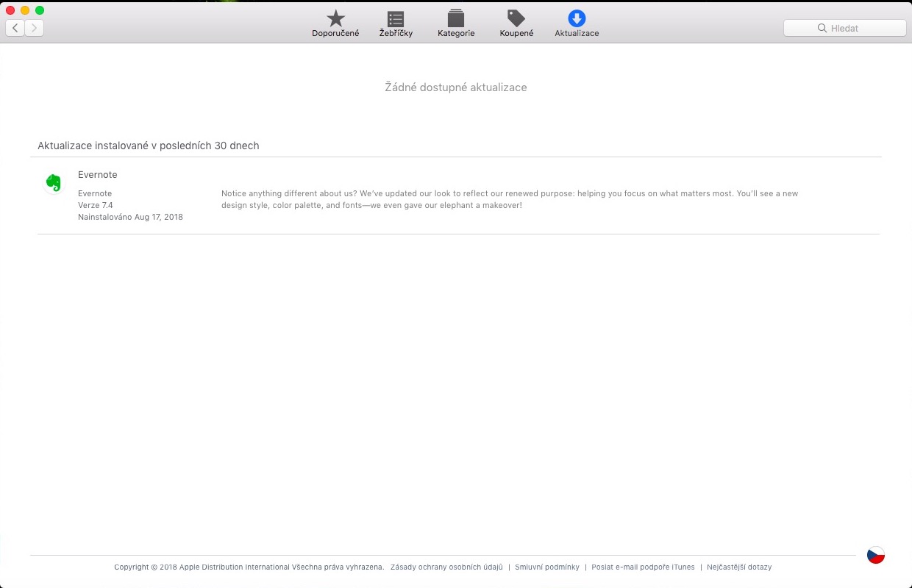Click the magnifying glass in the search field

(822, 28)
